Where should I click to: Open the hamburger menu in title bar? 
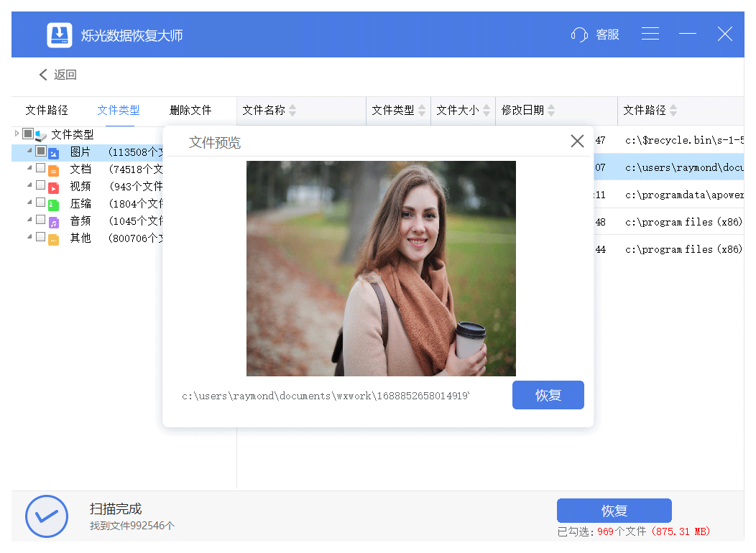pos(650,34)
